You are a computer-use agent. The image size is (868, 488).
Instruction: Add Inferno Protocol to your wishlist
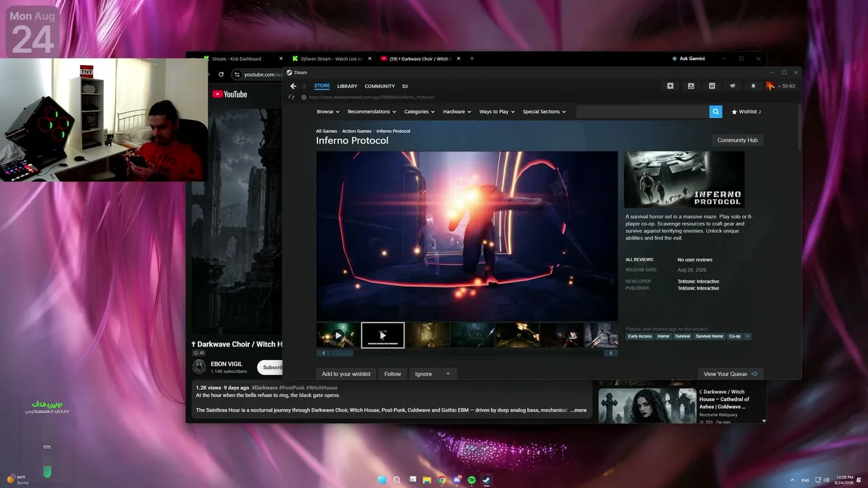(346, 374)
